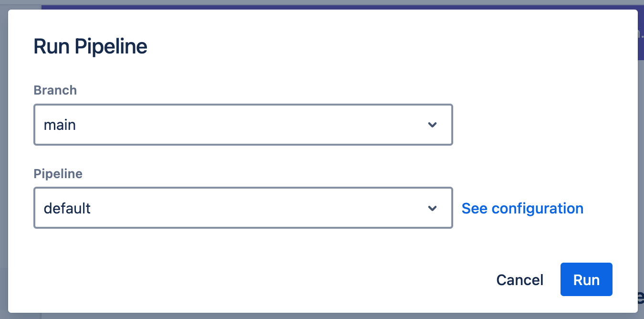This screenshot has width=644, height=319.
Task: Click the "main" branch value text
Action: pos(60,125)
